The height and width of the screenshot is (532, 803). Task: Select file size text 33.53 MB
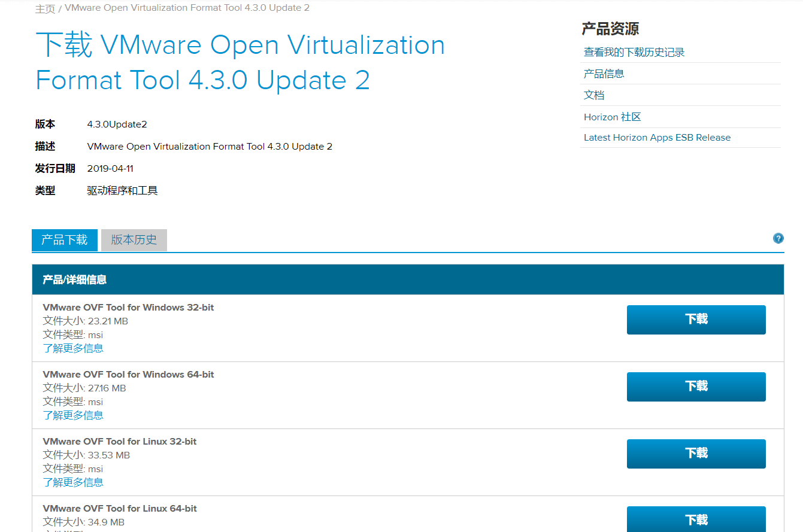(108, 455)
